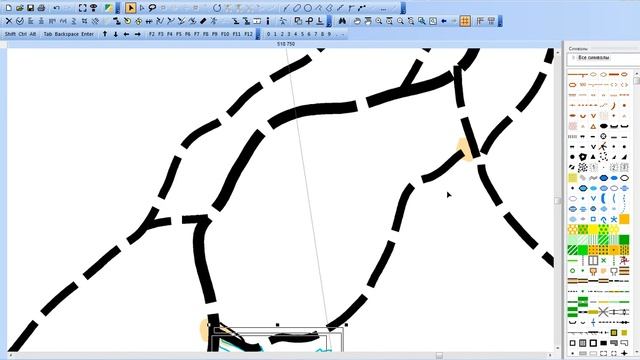
Task: Toggle the orange grid display button
Action: (x=465, y=21)
